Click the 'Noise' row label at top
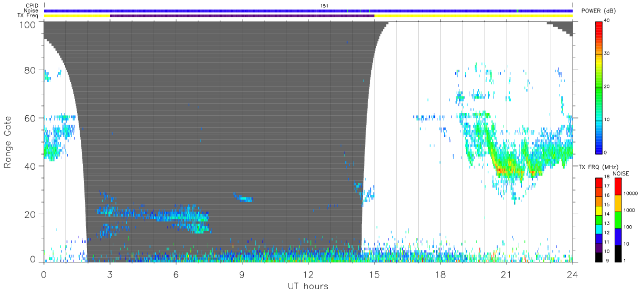Viewport: 644px width, 297px height. (31, 10)
